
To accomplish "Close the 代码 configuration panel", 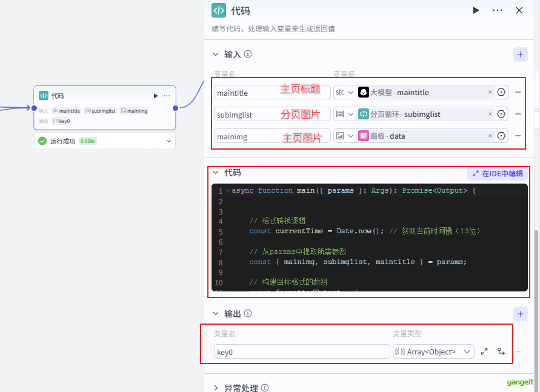I will [x=519, y=10].
